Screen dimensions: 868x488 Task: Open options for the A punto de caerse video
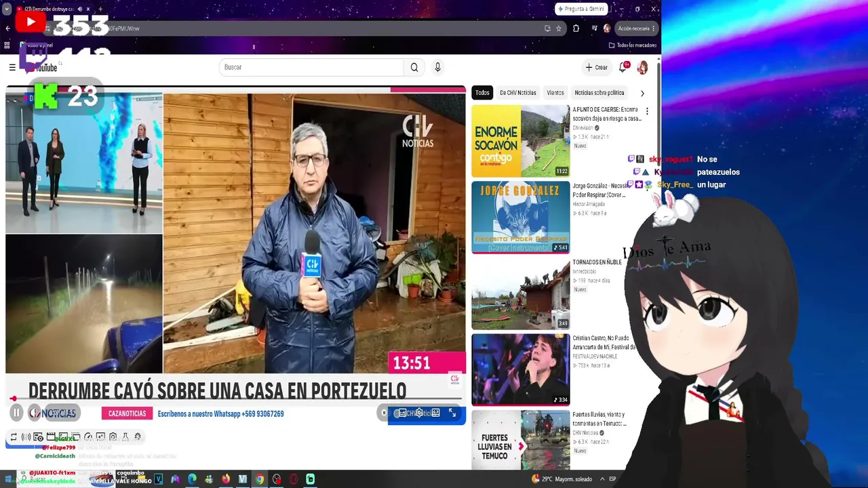click(x=647, y=110)
